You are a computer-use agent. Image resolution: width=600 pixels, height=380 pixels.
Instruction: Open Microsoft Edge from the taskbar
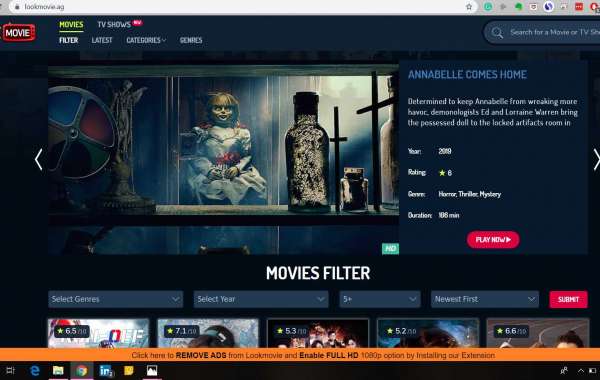(35, 370)
